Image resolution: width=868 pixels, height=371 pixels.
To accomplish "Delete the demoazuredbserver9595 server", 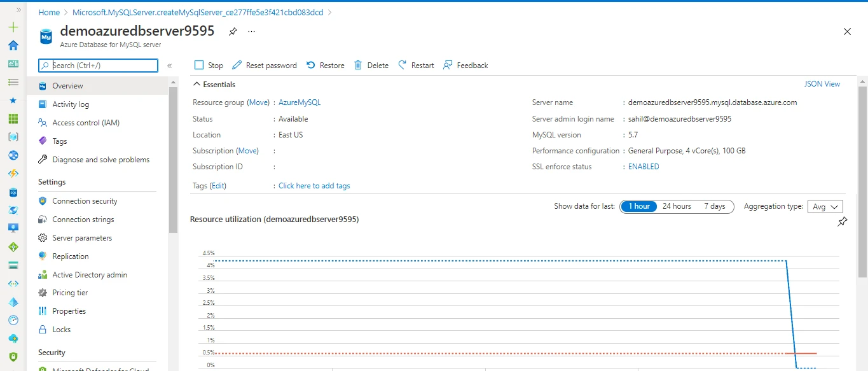I will coord(371,65).
